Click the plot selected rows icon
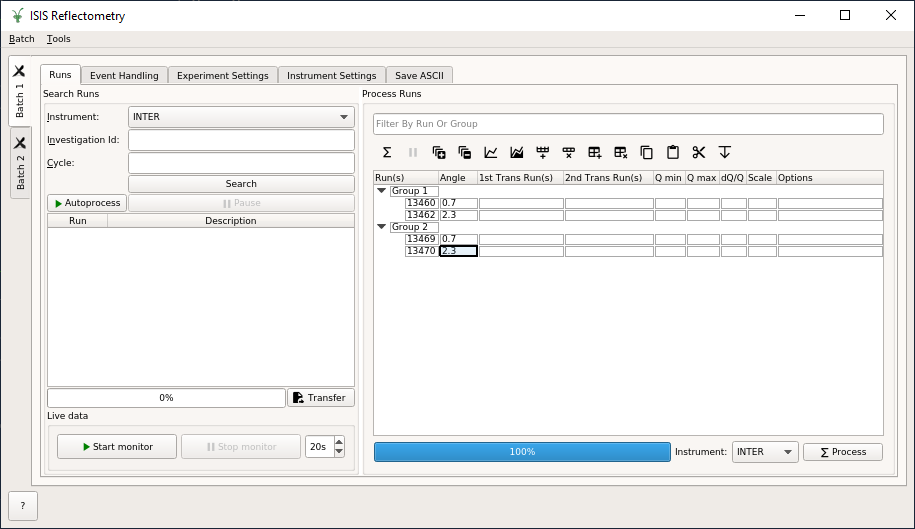The image size is (915, 529). (491, 153)
